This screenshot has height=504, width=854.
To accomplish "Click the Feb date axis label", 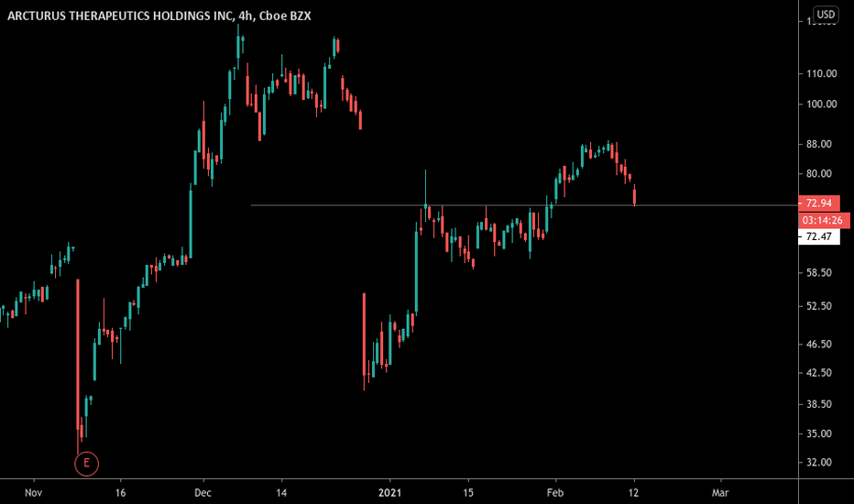I will point(555,493).
